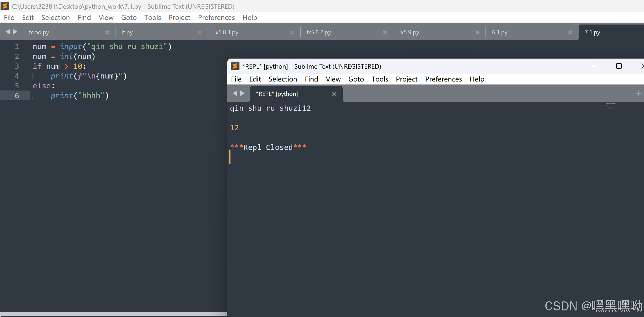Click left tab arrow in REPL window
Viewport: 644px width, 317px height.
(235, 93)
